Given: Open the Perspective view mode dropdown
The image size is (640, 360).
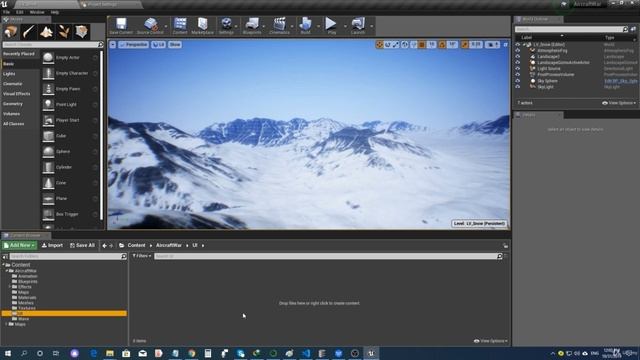Looking at the screenshot, I should point(133,44).
